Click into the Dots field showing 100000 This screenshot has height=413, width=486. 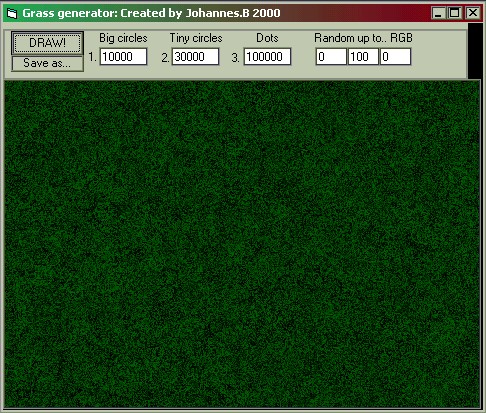(267, 57)
